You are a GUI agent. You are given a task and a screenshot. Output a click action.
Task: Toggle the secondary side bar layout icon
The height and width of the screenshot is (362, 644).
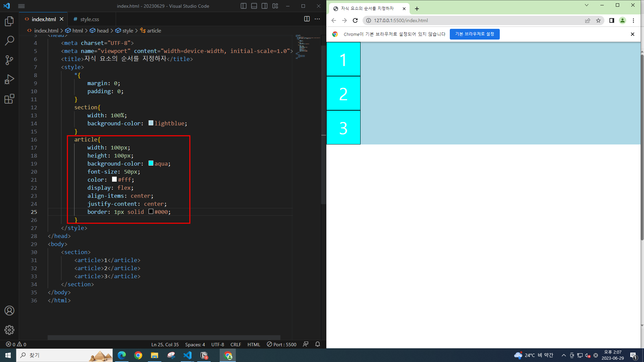tap(265, 6)
